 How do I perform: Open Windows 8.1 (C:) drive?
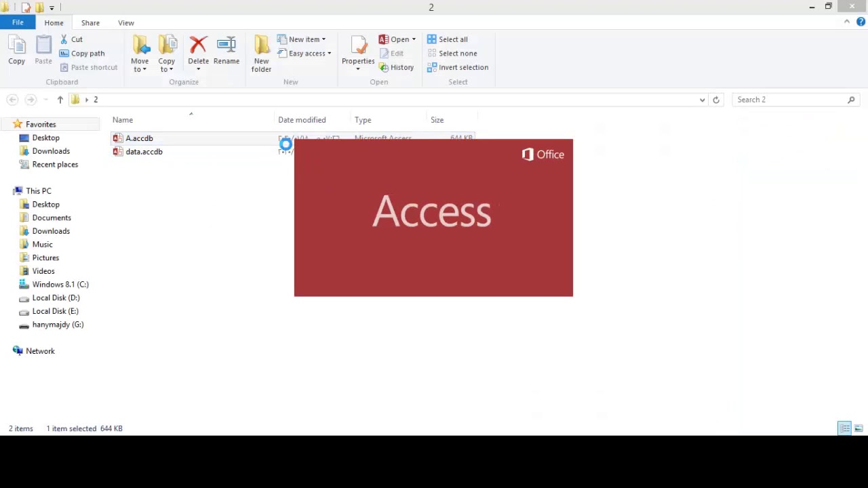pos(60,285)
